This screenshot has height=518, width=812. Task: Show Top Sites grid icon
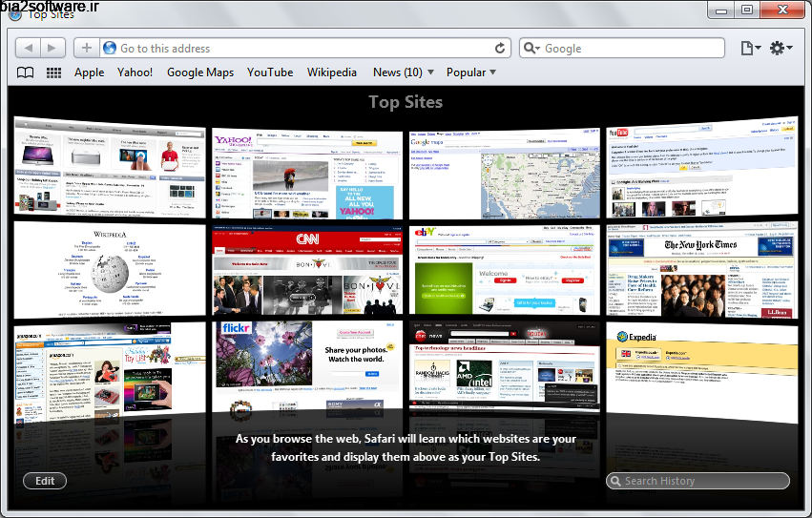pos(53,73)
